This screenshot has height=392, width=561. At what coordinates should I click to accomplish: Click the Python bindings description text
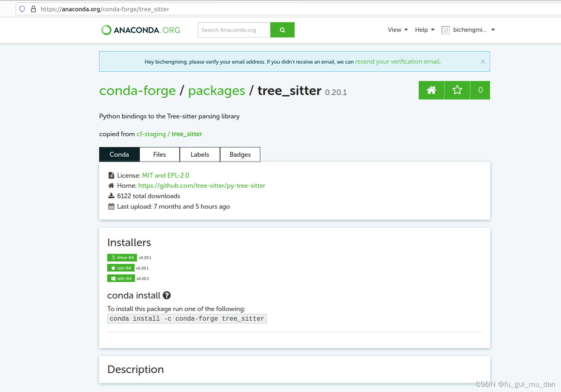[x=169, y=116]
